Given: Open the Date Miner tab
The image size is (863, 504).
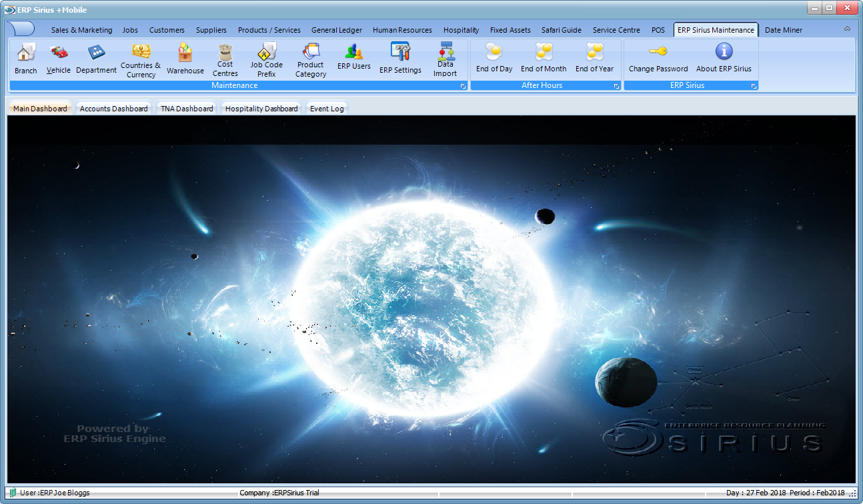Looking at the screenshot, I should point(784,30).
